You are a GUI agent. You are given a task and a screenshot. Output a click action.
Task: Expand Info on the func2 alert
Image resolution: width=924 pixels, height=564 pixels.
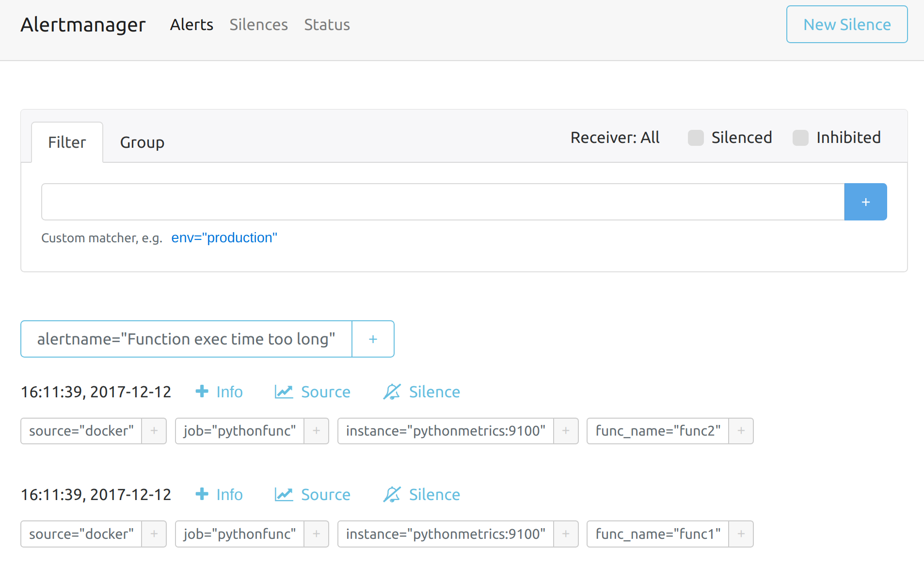click(x=219, y=392)
